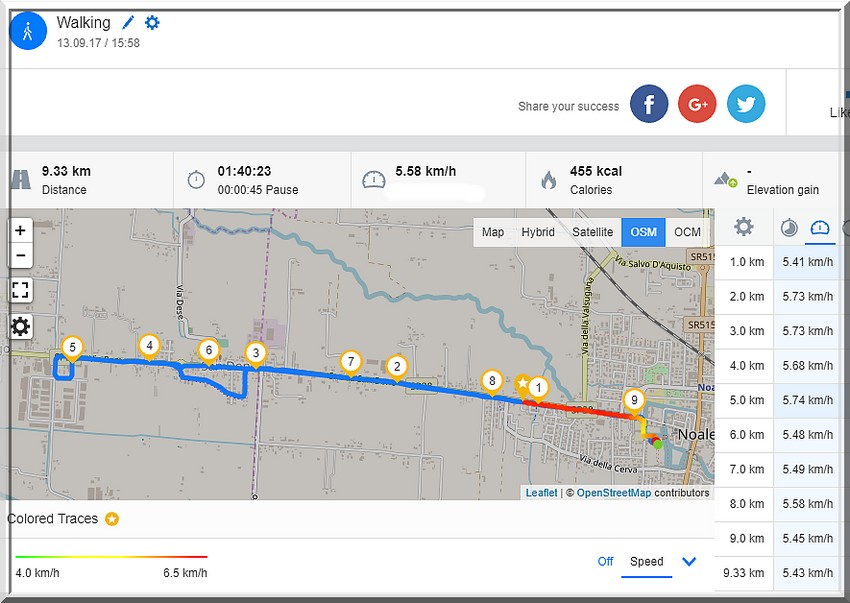Click the pencil edit icon next to Walking
The height and width of the screenshot is (603, 850).
tap(128, 22)
